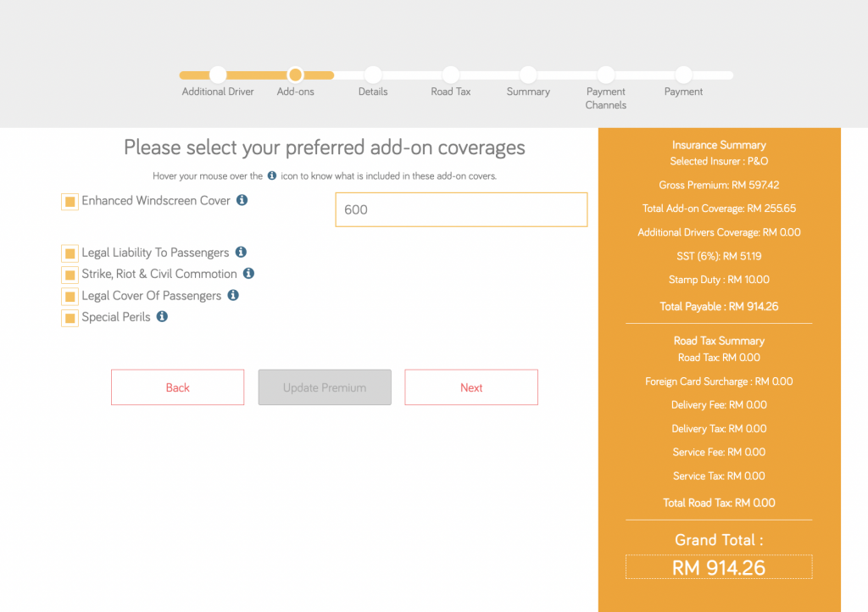The width and height of the screenshot is (868, 612).
Task: Click the Update Premium button
Action: (325, 387)
